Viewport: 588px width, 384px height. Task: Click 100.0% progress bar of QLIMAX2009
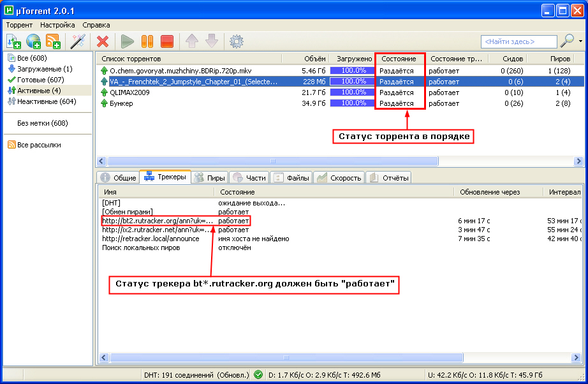[353, 92]
